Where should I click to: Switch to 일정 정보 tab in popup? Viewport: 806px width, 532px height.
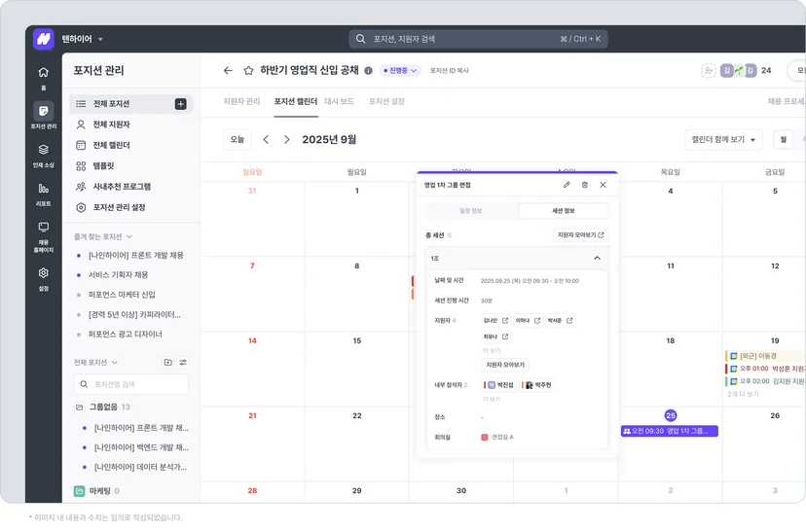coord(471,211)
